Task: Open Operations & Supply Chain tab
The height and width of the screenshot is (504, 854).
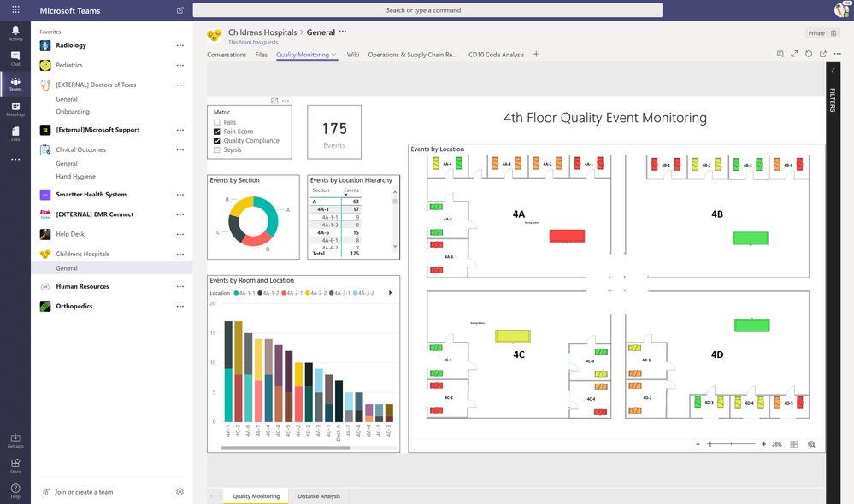Action: [x=412, y=55]
